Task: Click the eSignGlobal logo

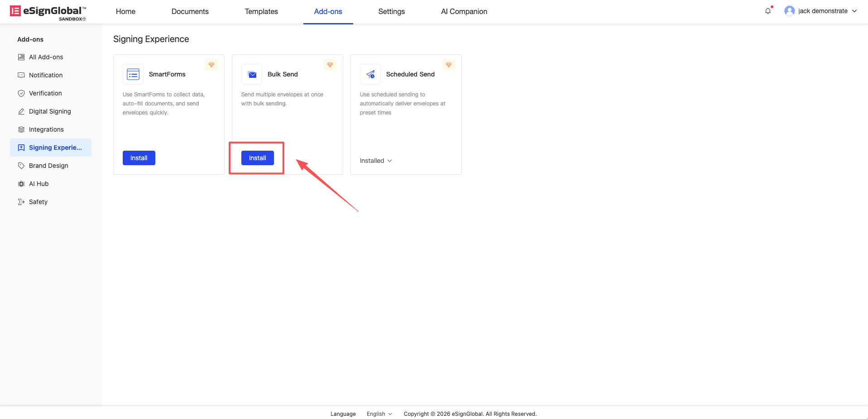Action: (48, 12)
